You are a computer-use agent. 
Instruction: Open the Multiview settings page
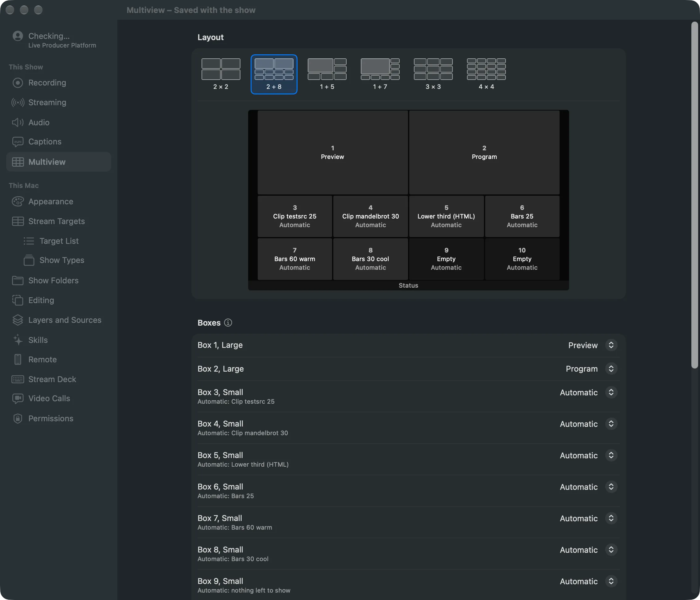pyautogui.click(x=59, y=162)
